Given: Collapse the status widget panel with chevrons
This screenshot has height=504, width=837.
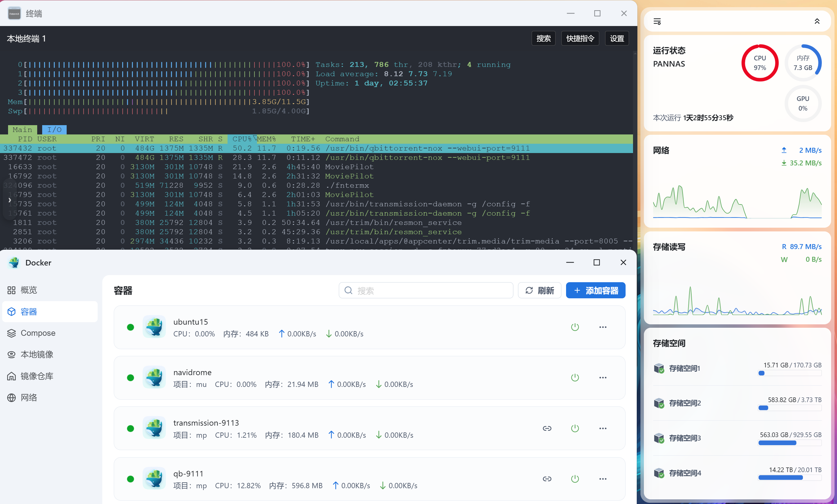Looking at the screenshot, I should click(x=817, y=21).
